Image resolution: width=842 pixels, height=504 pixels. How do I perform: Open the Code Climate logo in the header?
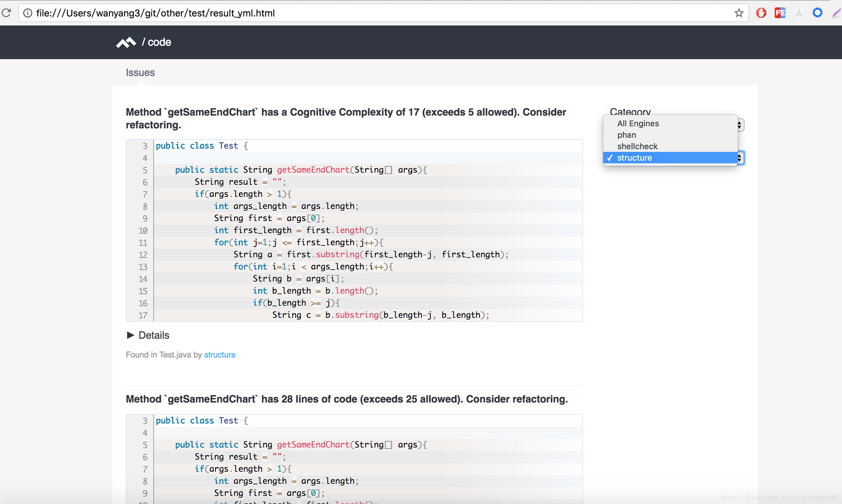coord(126,42)
